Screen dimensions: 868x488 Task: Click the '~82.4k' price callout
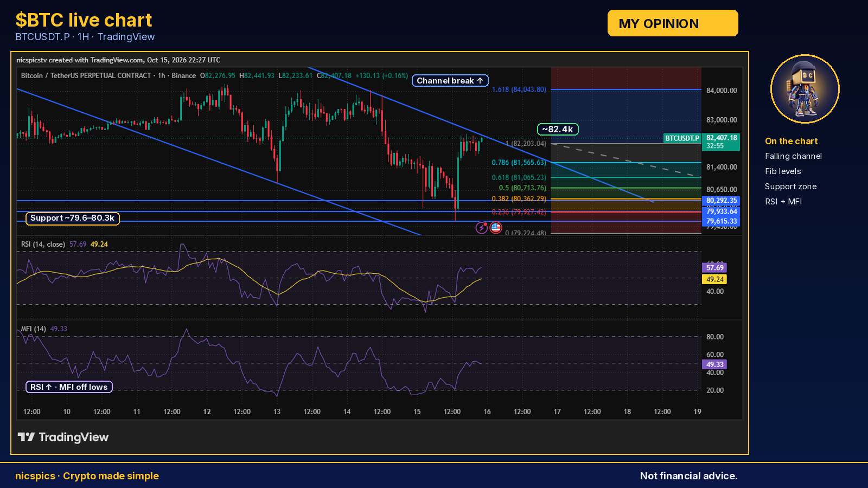pyautogui.click(x=558, y=129)
